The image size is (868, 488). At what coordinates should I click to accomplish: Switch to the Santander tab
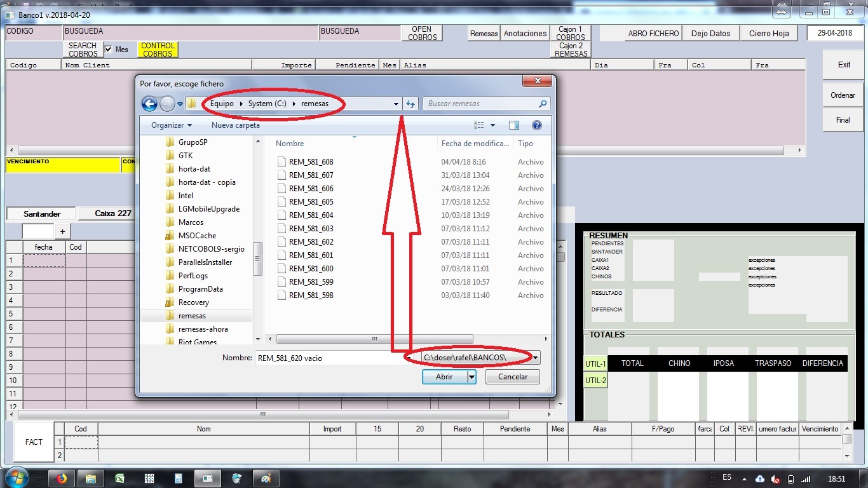[x=42, y=214]
